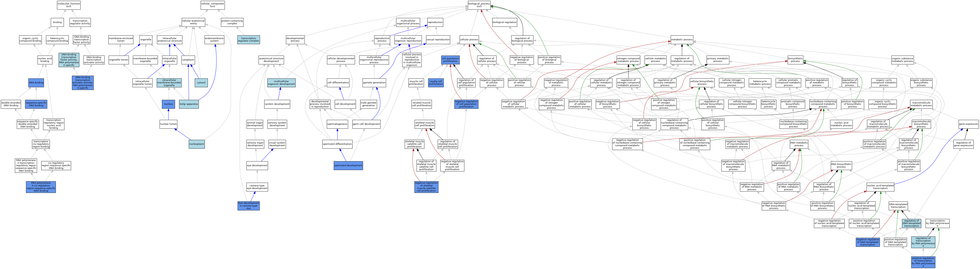This screenshot has width=980, height=269.
Task: Click the biological regulation node
Action: (x=505, y=22)
